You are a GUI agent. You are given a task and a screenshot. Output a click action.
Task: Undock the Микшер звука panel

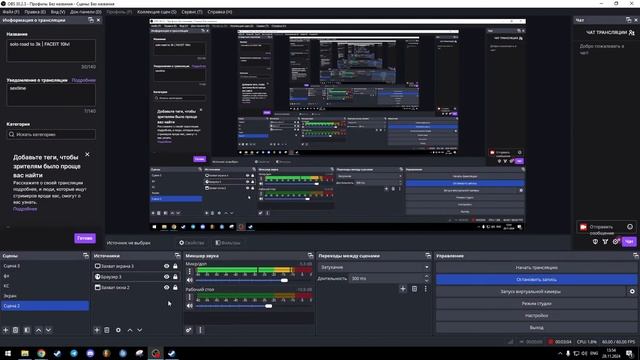coord(310,256)
